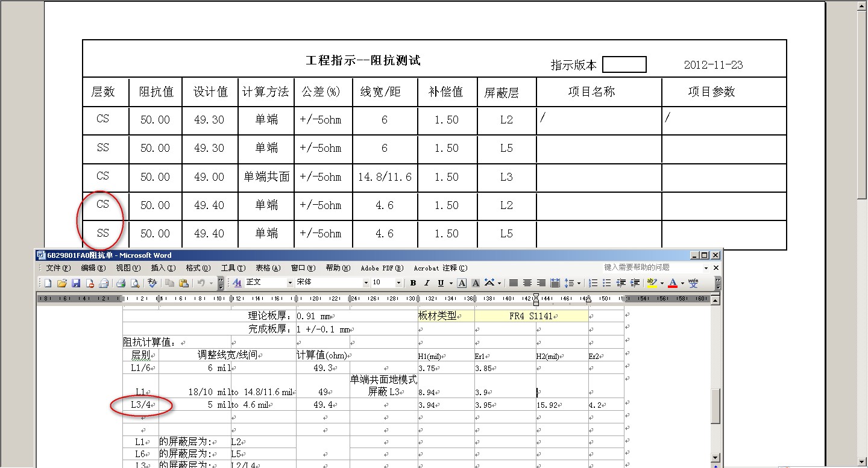Viewport: 868px width, 468px height.
Task: Decrease paragraph indent
Action: (x=621, y=282)
